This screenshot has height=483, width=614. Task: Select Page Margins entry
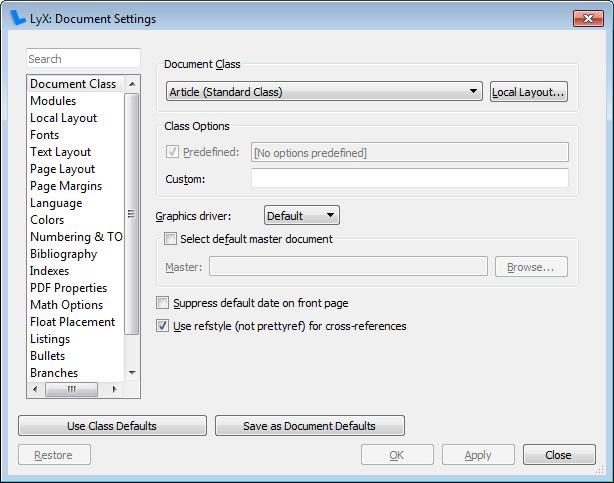76,186
